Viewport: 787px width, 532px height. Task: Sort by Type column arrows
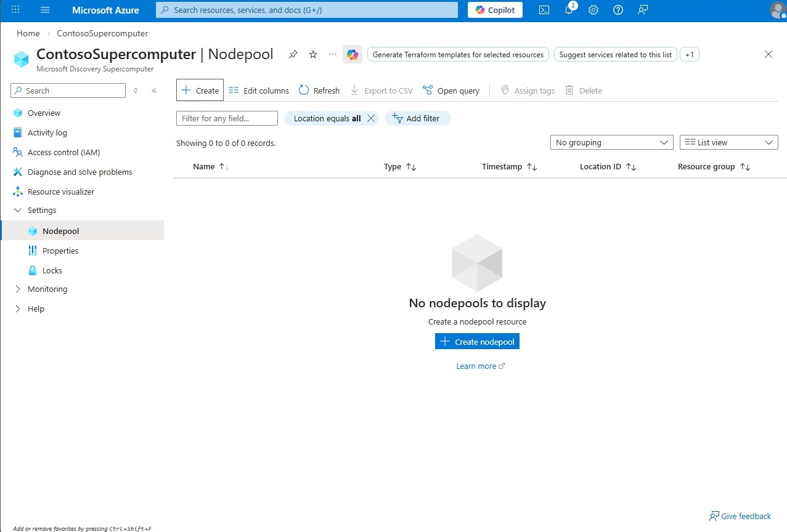tap(411, 167)
